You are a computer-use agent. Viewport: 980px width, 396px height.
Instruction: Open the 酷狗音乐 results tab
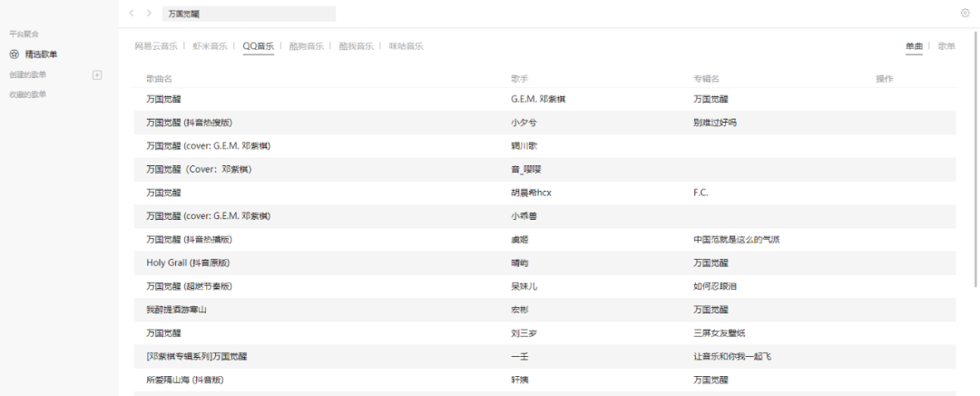(x=306, y=46)
